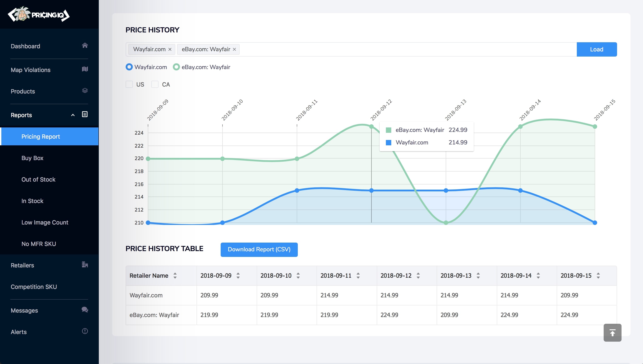Click Wayfair.com data point on 2018-09-11

297,190
